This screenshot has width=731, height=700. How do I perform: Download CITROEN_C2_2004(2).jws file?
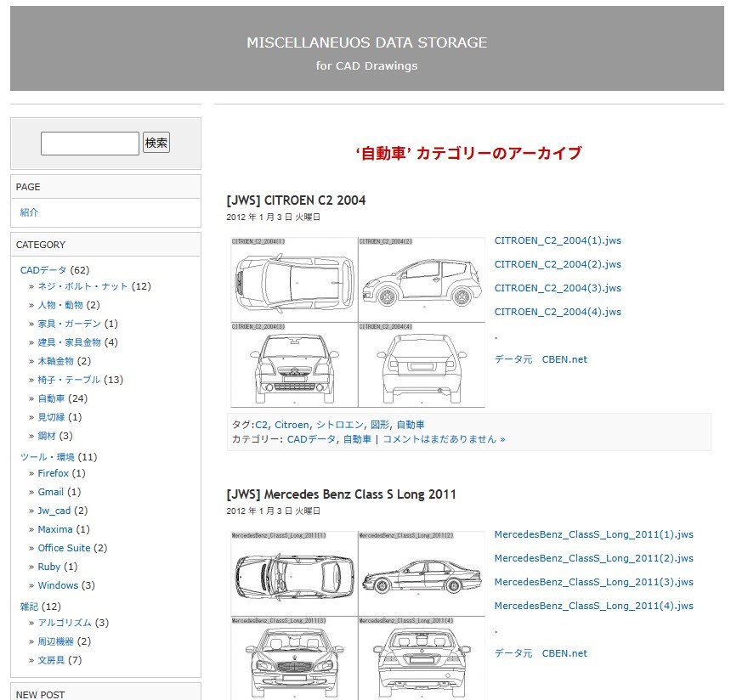pos(558,264)
